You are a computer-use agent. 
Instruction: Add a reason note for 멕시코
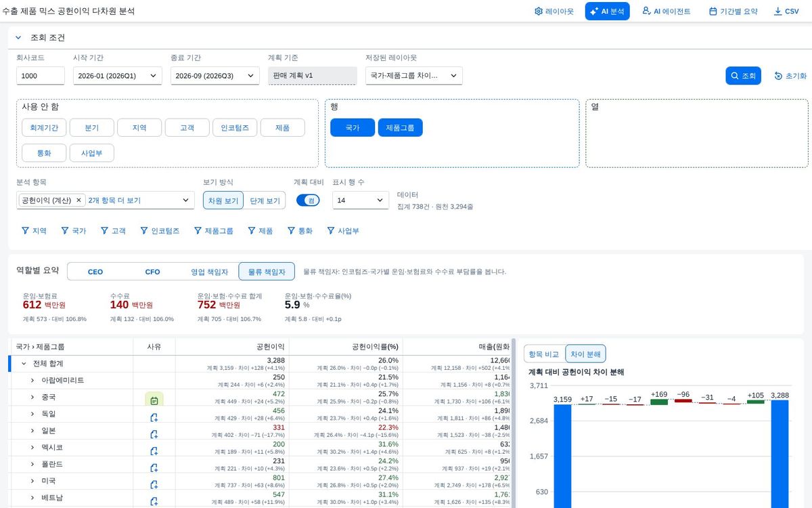(154, 451)
